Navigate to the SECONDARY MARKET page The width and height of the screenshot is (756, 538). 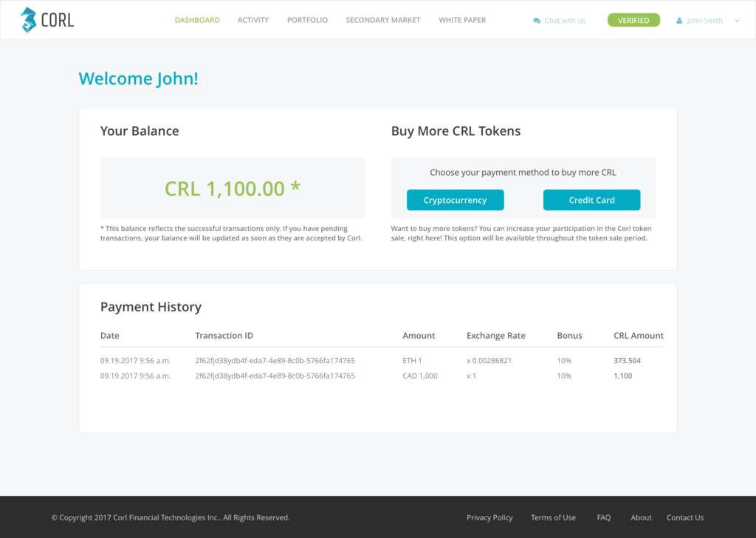coord(382,20)
